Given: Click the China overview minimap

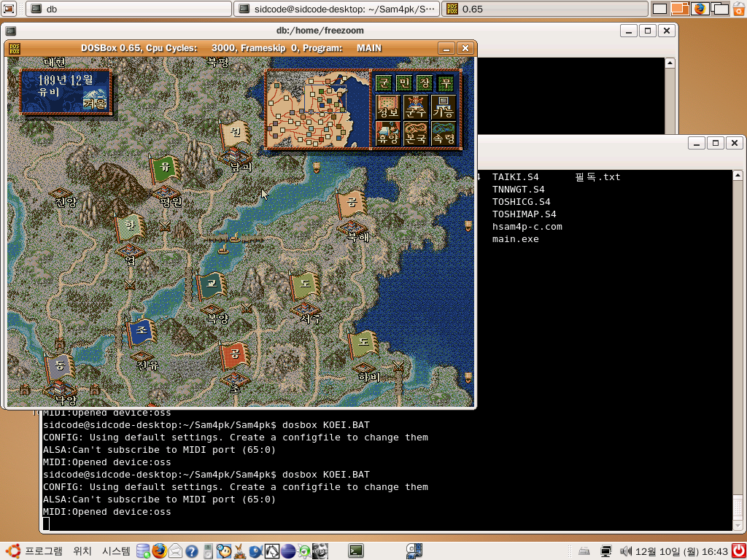Looking at the screenshot, I should tap(317, 109).
